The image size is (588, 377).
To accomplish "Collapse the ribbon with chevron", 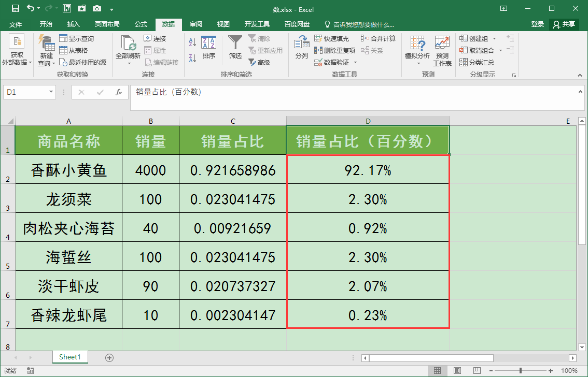I will (x=580, y=75).
